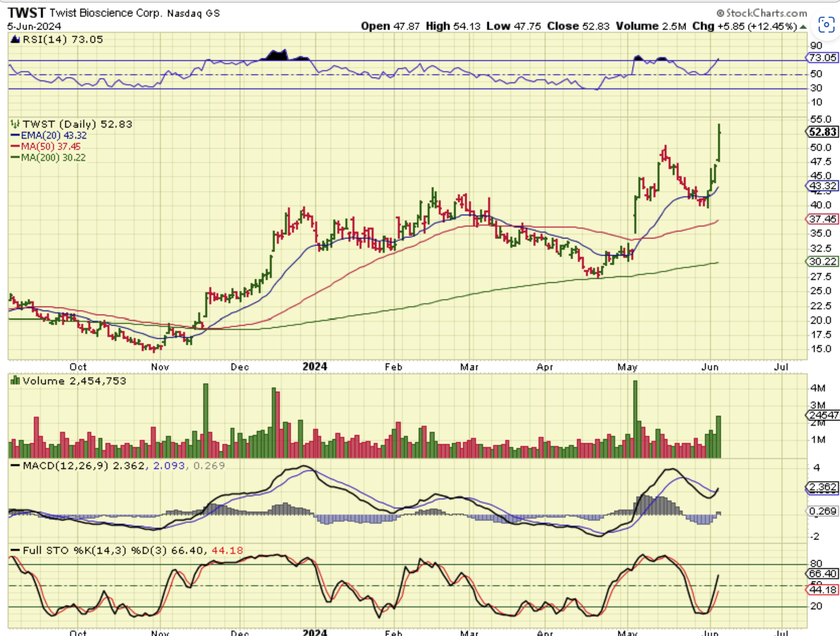840x636 pixels.
Task: Click the 2.362 MACD axis value label
Action: pos(823,487)
